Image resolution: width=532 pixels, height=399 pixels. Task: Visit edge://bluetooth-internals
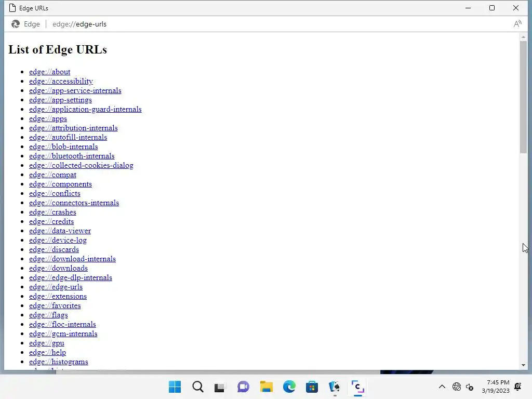pos(72,156)
